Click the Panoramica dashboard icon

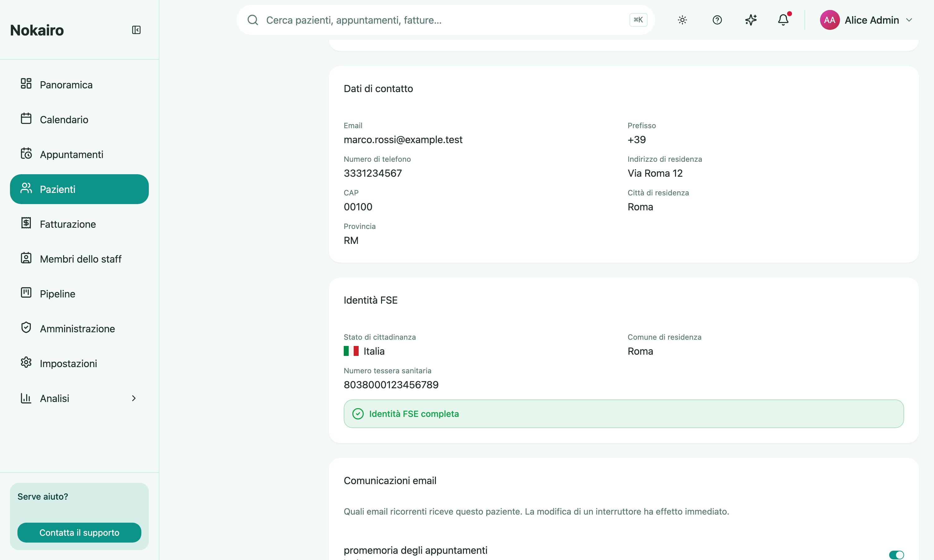[26, 84]
